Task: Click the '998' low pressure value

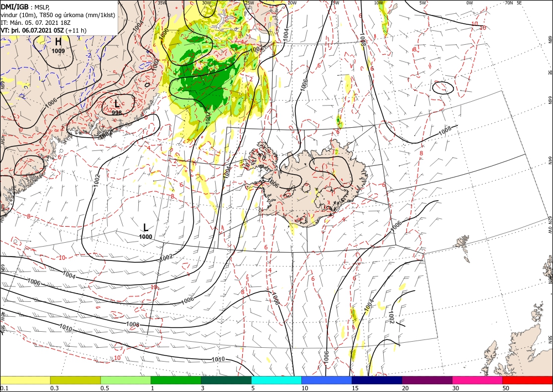Action: point(117,113)
